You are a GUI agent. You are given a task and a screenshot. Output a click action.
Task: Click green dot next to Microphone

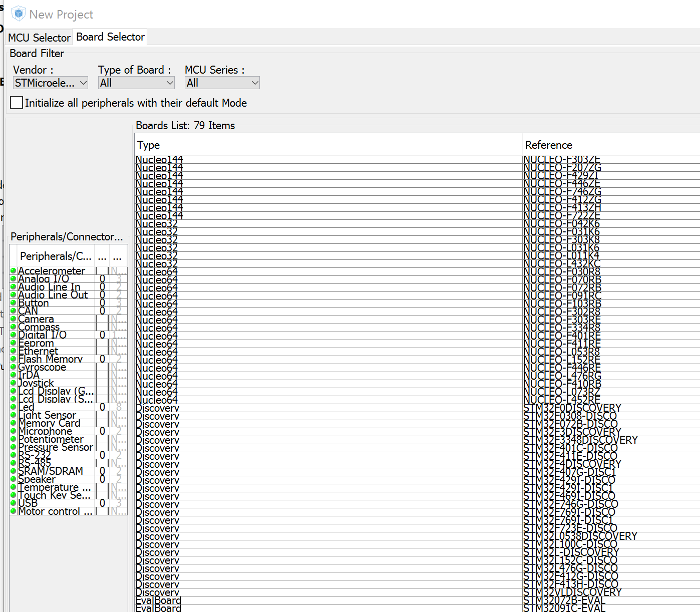[x=14, y=431]
